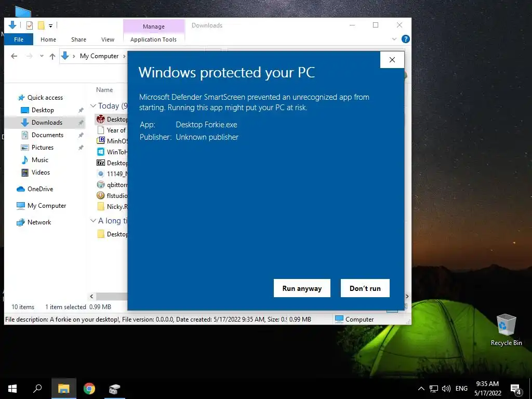The image size is (532, 399).
Task: Click File Explorer on the taskbar
Action: [64, 389]
